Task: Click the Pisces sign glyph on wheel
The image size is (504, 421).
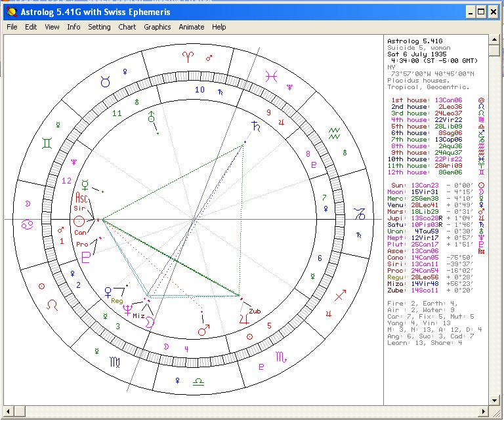Action: tap(271, 77)
